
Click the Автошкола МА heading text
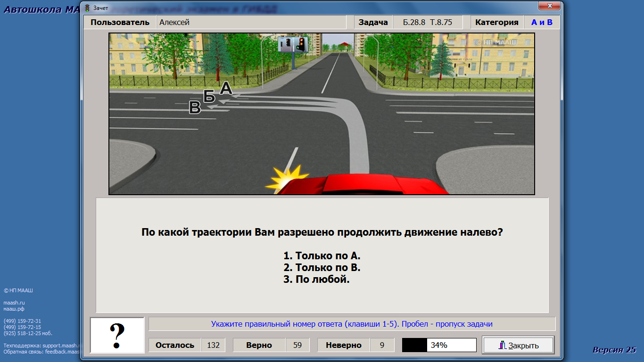pyautogui.click(x=41, y=9)
